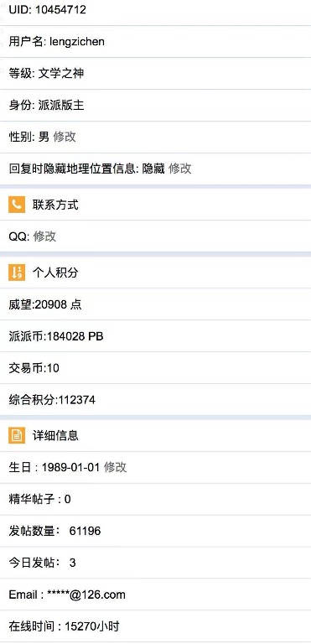
Task: Tap the 在线时间 15270小时 row
Action: tap(155, 626)
